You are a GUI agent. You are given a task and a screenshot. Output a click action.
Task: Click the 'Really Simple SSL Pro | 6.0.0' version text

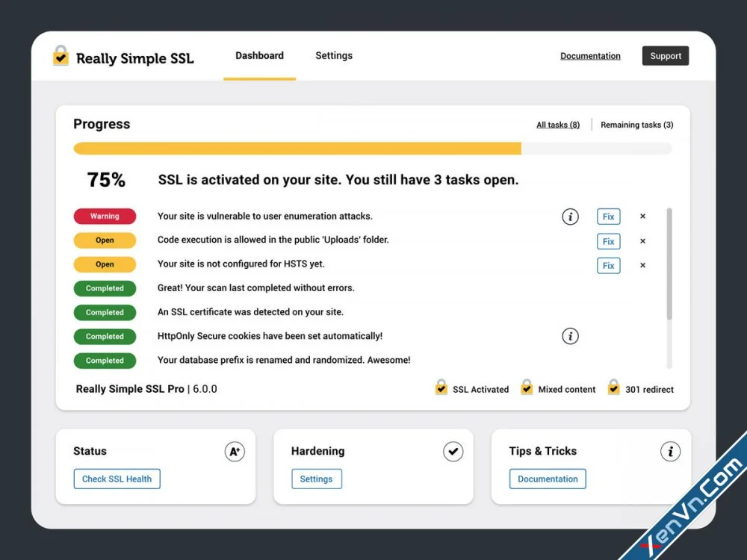pyautogui.click(x=146, y=389)
